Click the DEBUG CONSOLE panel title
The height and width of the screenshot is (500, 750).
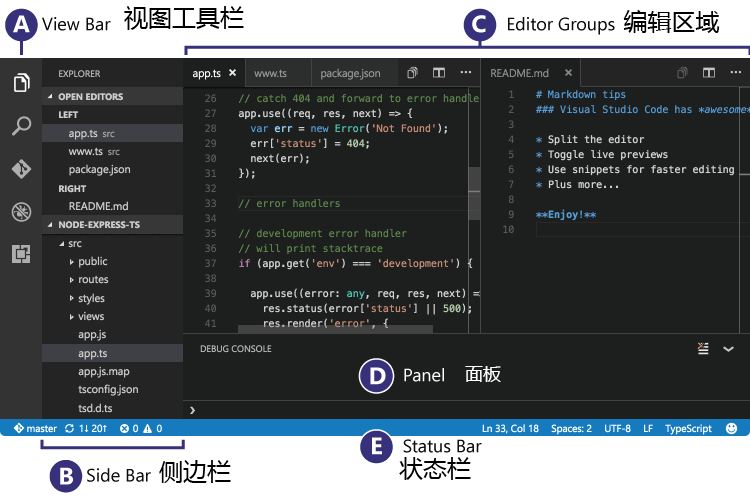coord(236,349)
